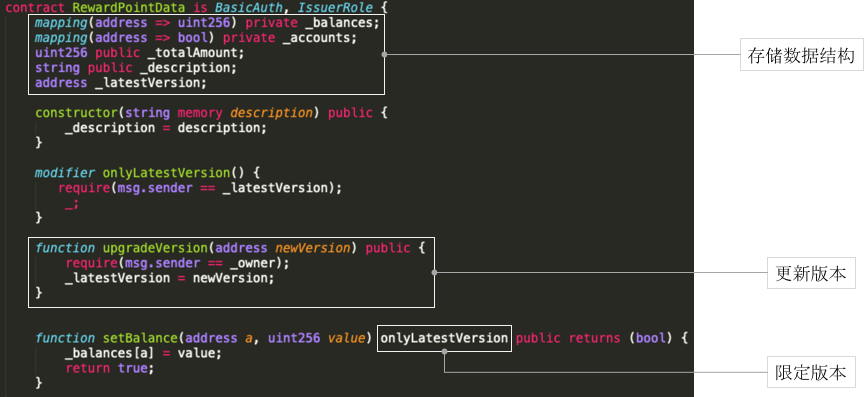Click the "_description = description;" assignment line

click(x=165, y=128)
